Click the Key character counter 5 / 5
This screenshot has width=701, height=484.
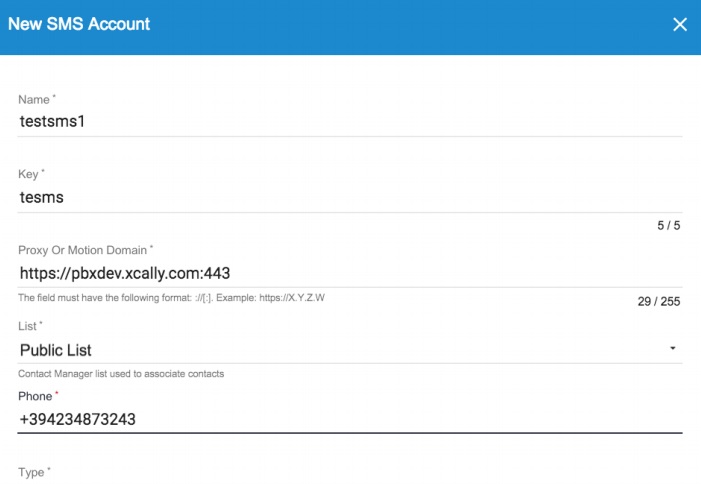click(668, 225)
